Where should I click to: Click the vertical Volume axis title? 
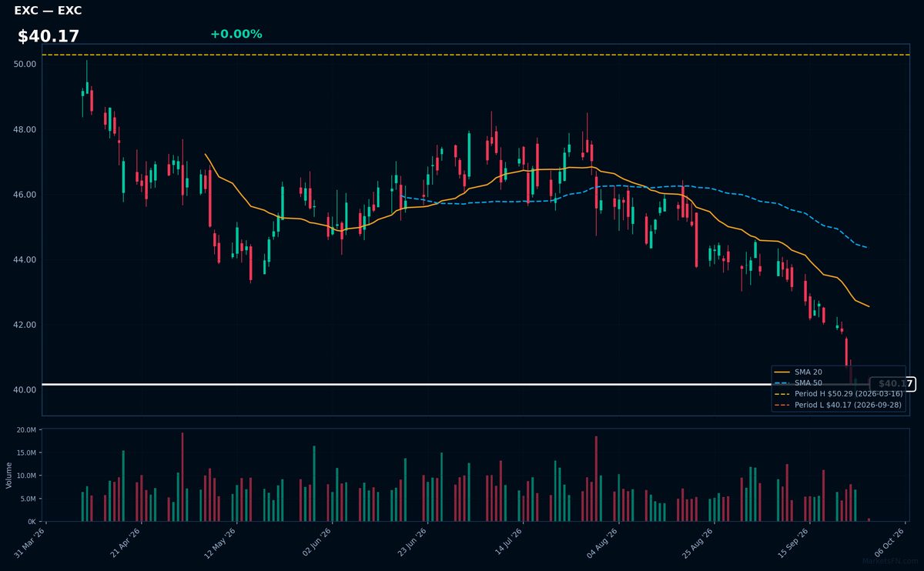(9, 475)
